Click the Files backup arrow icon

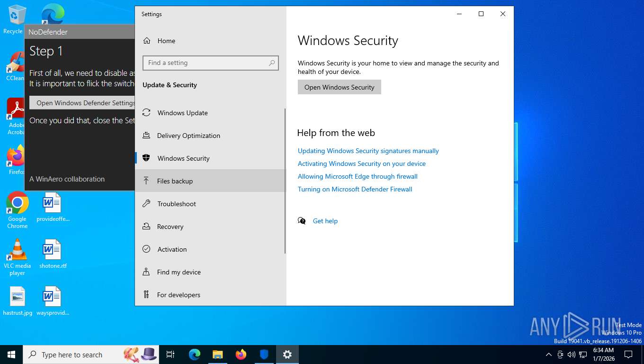tap(146, 181)
